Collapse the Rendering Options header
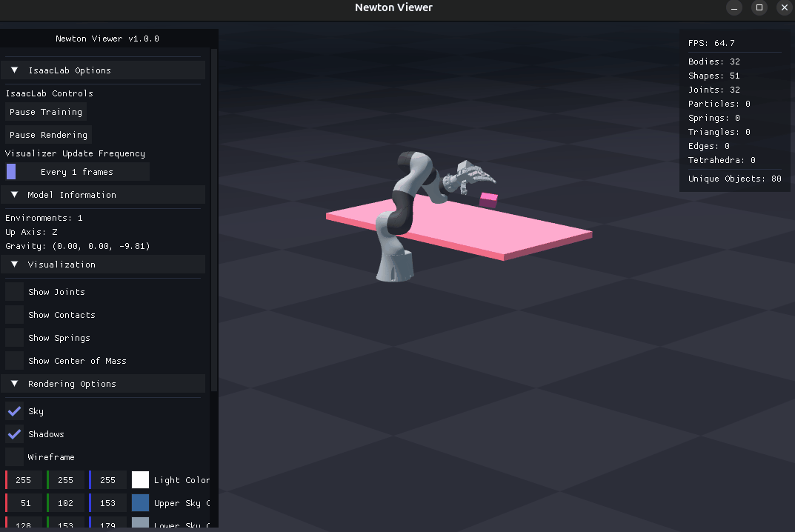Screen dimensions: 795x532 [x=15, y=384]
